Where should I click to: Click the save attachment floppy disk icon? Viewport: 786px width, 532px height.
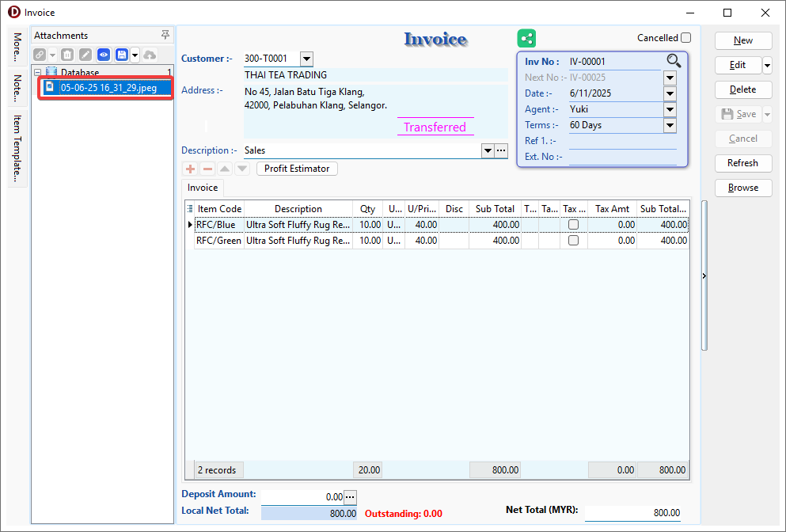coord(122,55)
